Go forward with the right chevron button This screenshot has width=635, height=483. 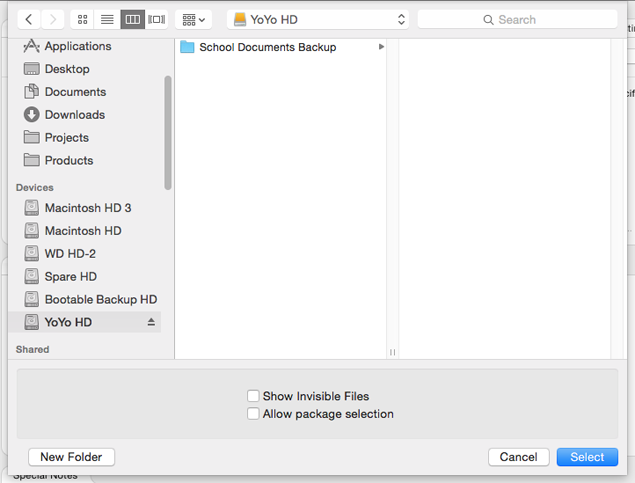click(x=53, y=19)
